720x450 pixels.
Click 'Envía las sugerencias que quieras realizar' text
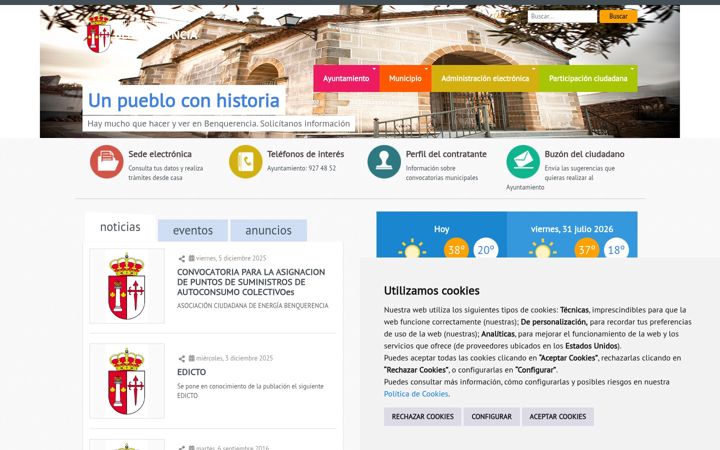(579, 173)
